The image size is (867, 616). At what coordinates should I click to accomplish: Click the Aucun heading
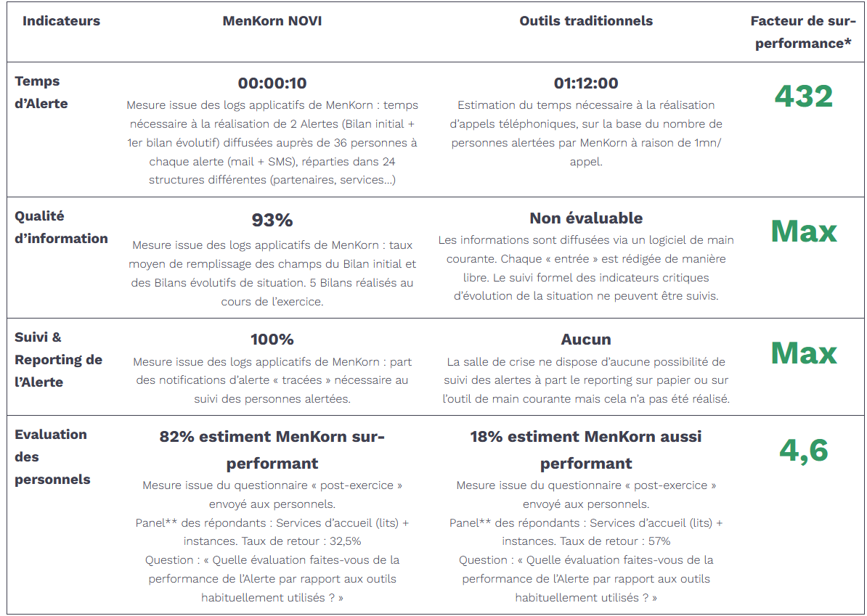point(586,340)
